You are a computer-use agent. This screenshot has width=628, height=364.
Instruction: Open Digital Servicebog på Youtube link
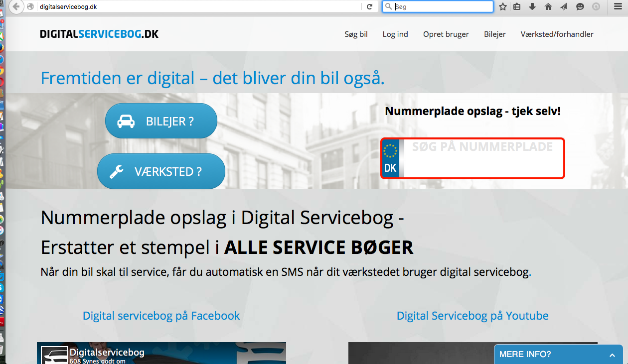click(x=472, y=316)
